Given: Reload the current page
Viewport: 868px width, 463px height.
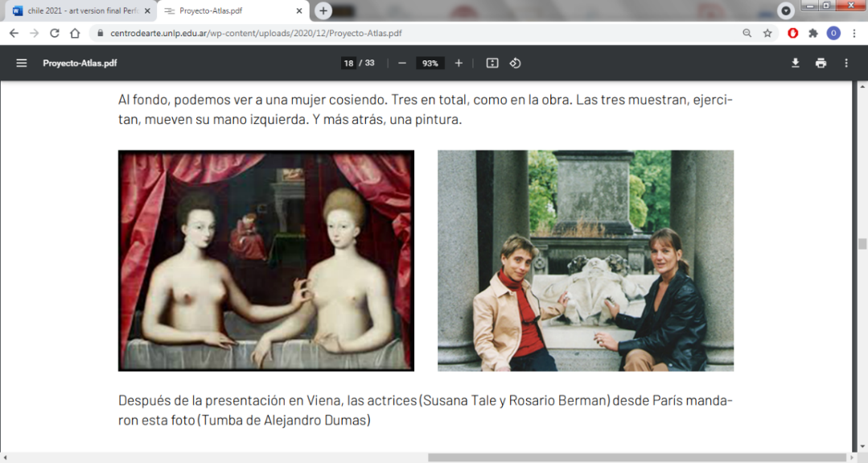Looking at the screenshot, I should [55, 33].
